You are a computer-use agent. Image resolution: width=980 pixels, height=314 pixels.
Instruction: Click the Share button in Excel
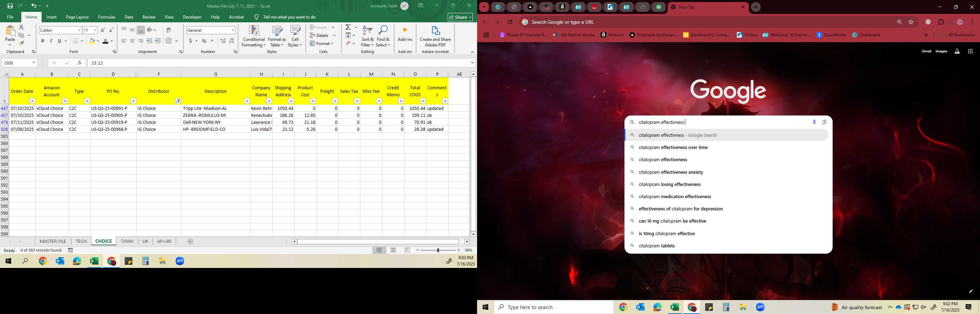click(460, 17)
